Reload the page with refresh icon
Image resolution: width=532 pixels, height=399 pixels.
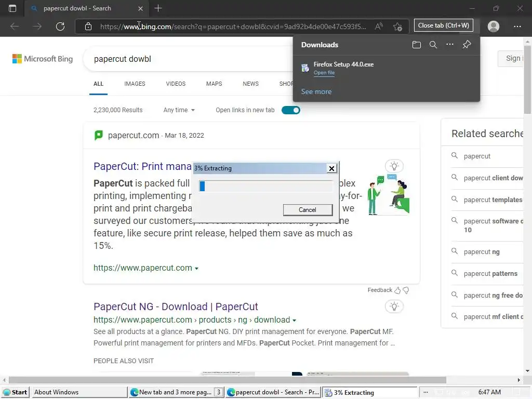[60, 26]
